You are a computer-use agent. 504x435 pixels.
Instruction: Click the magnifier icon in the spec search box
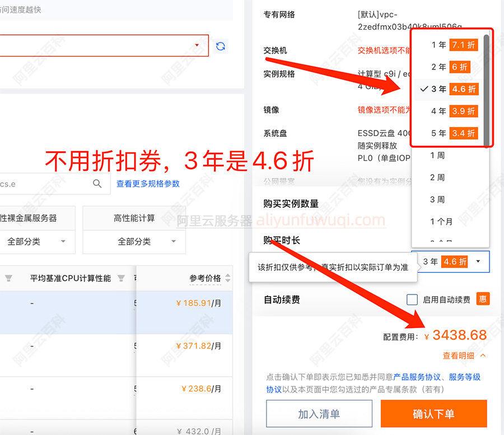tap(97, 184)
